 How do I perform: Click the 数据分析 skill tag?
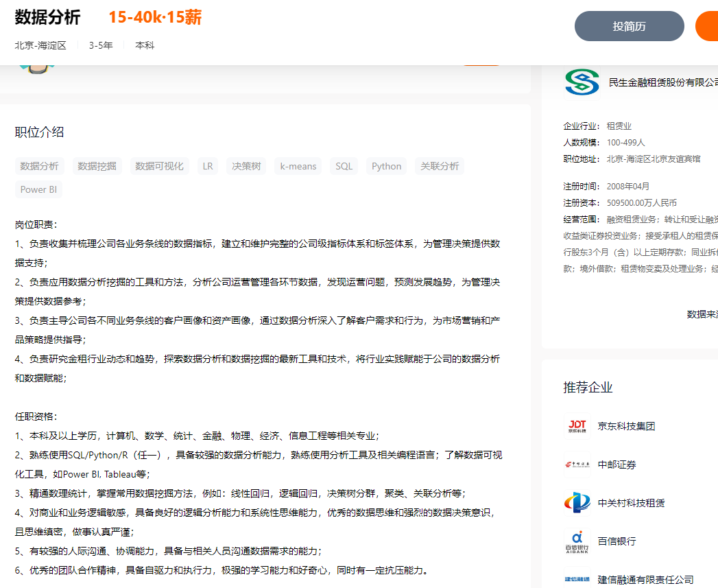click(40, 166)
